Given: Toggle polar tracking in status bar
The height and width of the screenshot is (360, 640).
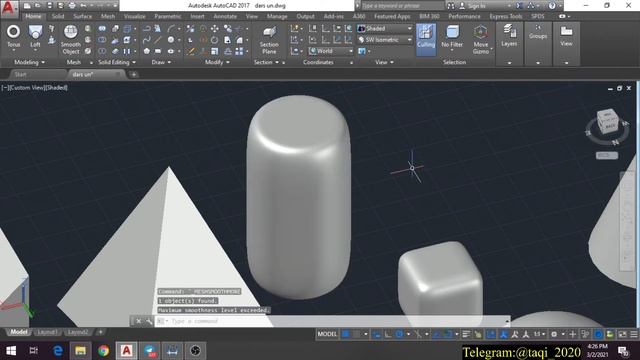Looking at the screenshot, I should pyautogui.click(x=399, y=334).
